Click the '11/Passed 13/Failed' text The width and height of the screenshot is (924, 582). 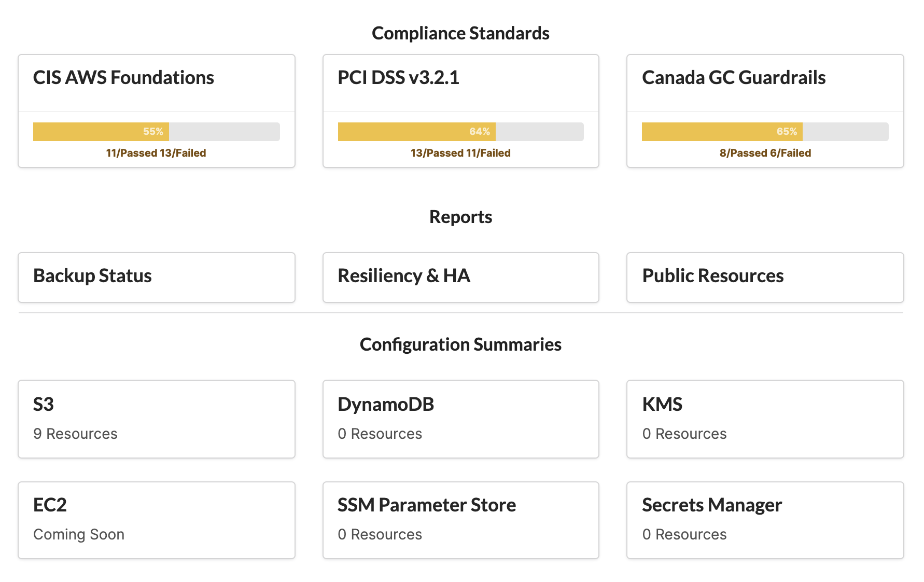156,153
